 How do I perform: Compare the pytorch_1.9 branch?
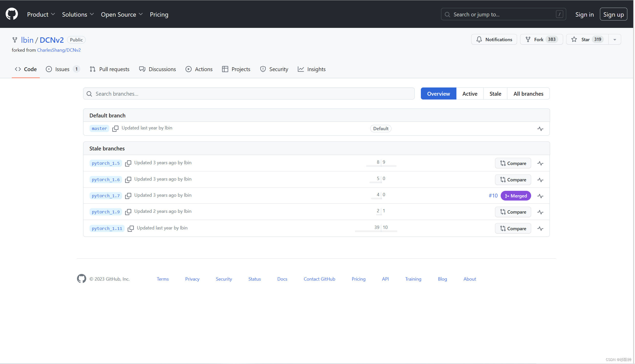pos(513,212)
